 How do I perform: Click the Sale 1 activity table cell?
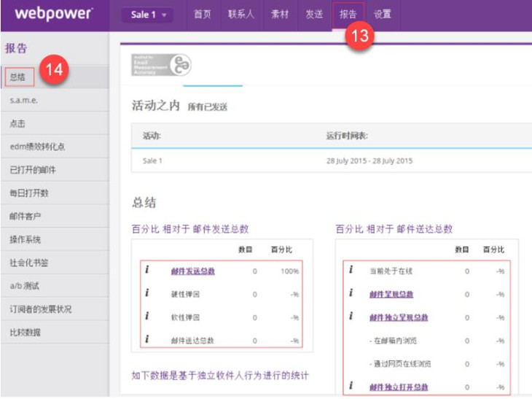152,161
